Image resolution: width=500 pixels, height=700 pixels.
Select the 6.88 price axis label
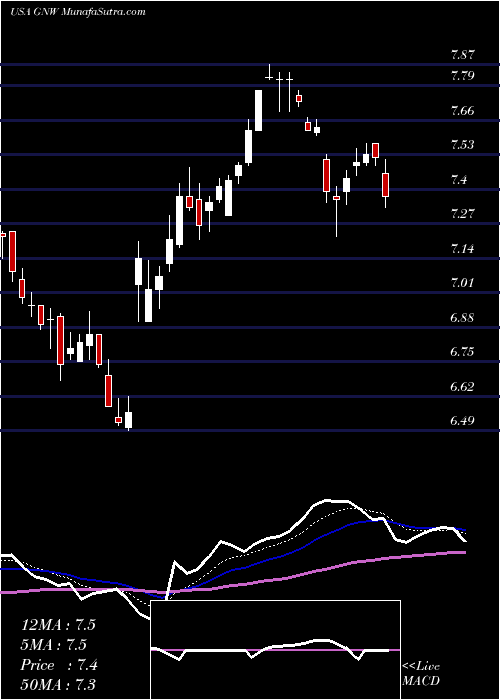(x=463, y=318)
